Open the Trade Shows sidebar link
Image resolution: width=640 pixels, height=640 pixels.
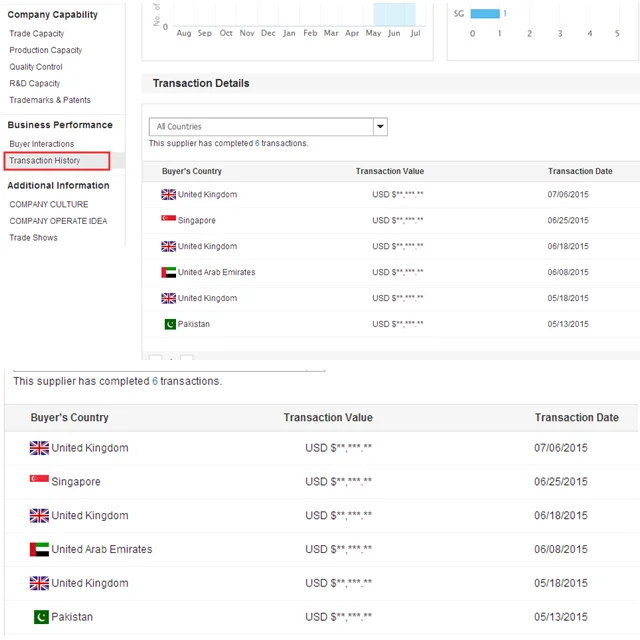click(34, 238)
